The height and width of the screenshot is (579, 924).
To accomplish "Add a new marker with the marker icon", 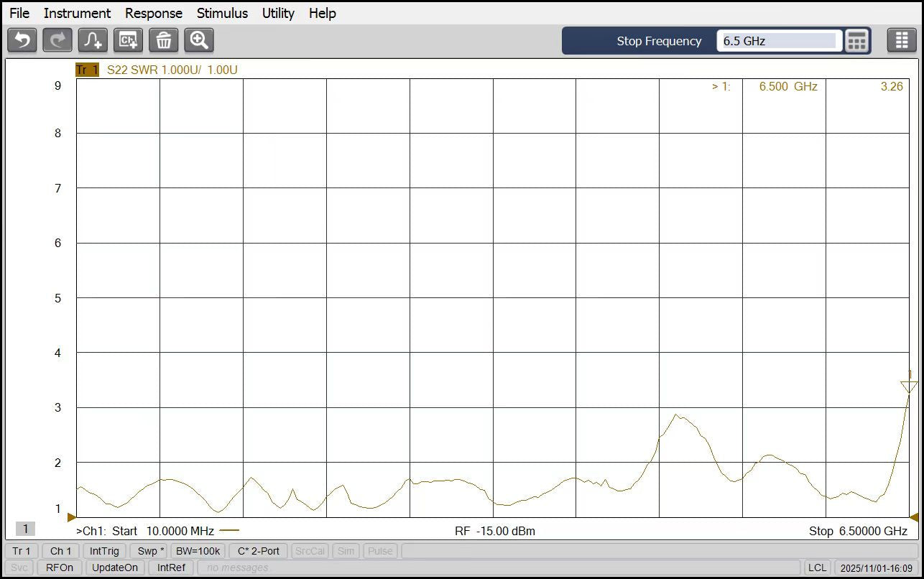I will [93, 40].
